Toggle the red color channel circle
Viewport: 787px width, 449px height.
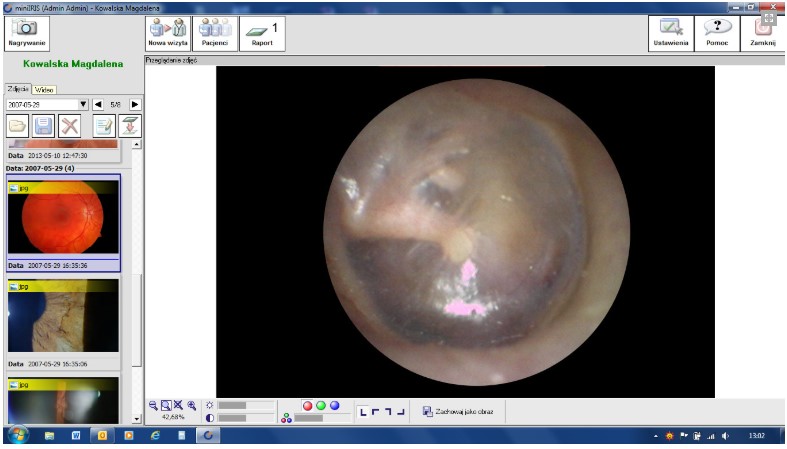(308, 405)
